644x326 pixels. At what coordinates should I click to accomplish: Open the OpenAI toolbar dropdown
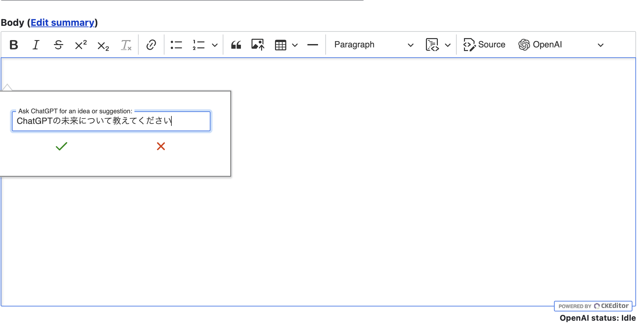[x=561, y=45]
